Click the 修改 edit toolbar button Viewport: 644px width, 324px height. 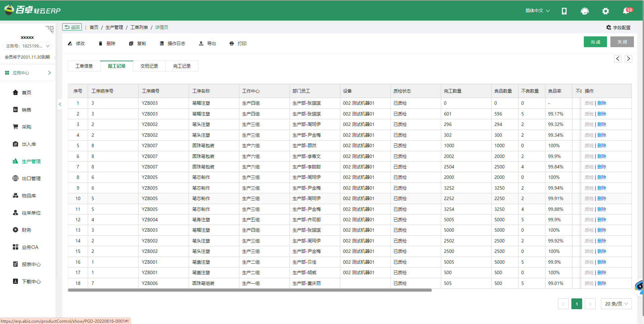[76, 43]
